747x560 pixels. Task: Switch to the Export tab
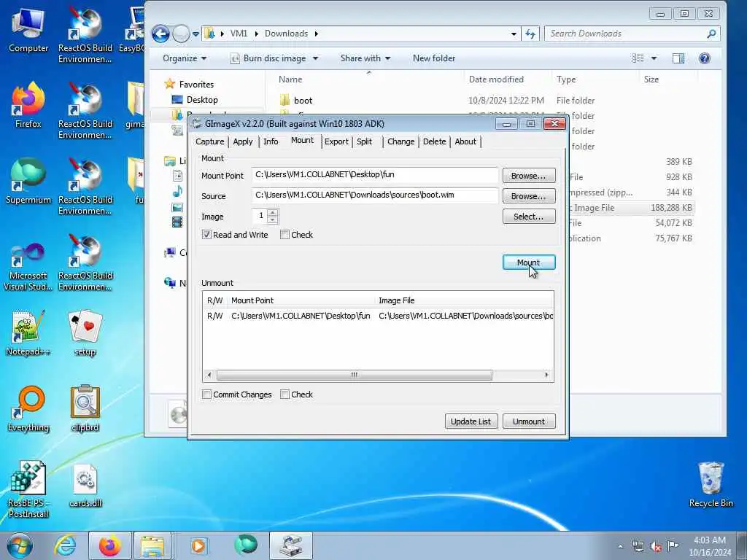coord(336,141)
